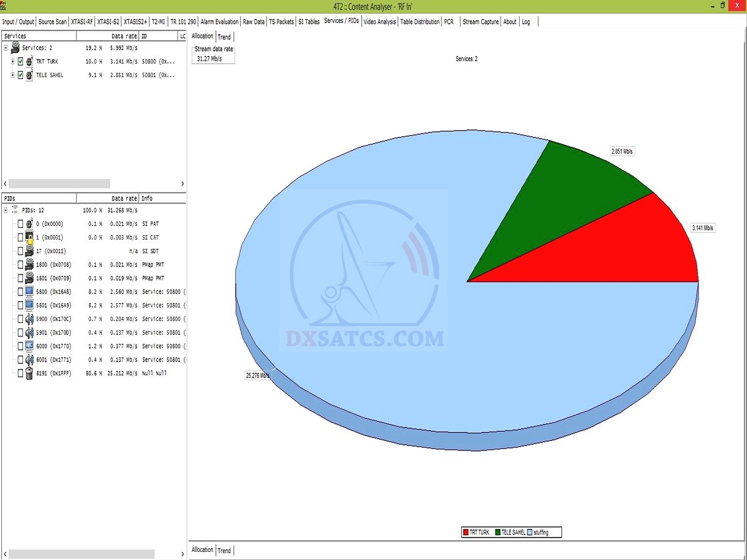747x560 pixels.
Task: Enable the checkbox for PID 5801 (0x16A9)
Action: pyautogui.click(x=21, y=306)
